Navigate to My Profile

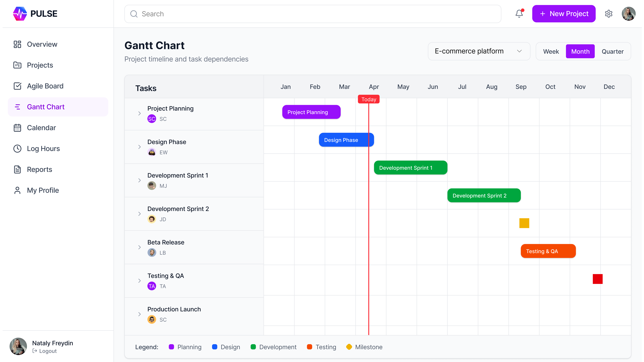58,190
